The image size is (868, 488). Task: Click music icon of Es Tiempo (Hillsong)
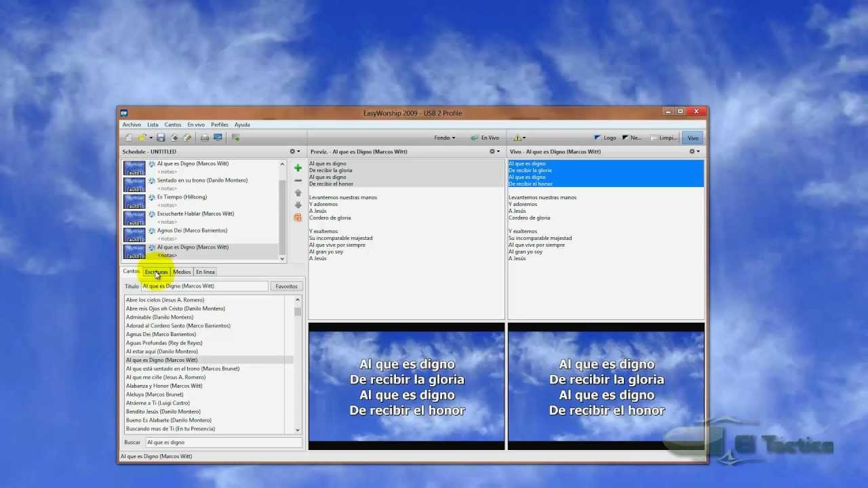[x=152, y=197]
